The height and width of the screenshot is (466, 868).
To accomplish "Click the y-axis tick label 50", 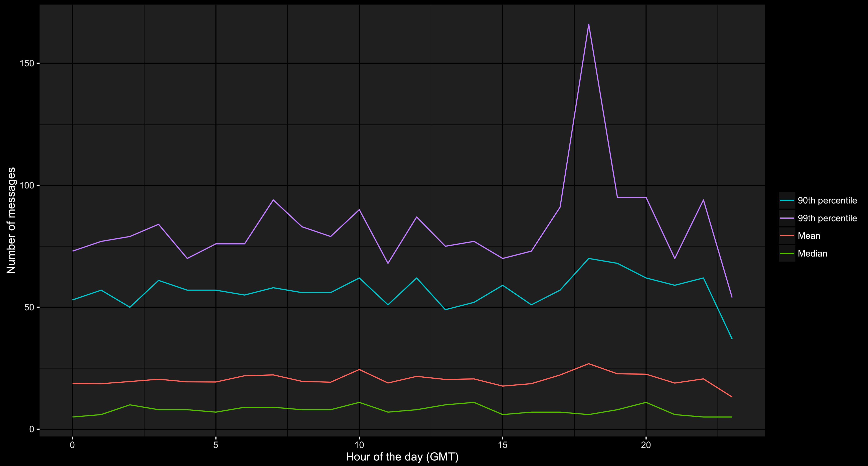I will (29, 307).
